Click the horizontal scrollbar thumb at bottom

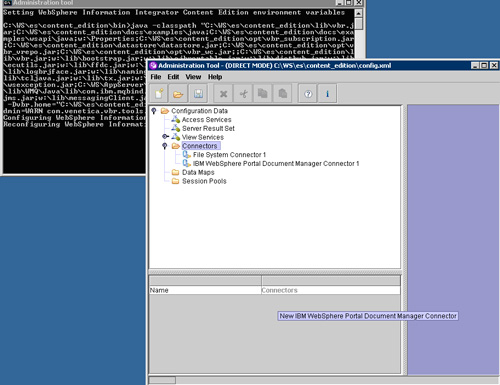click(x=162, y=380)
